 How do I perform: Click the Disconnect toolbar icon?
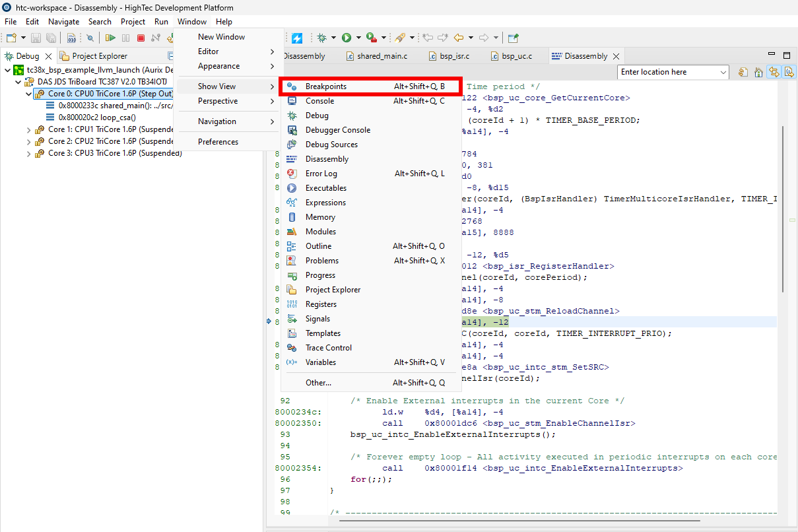[x=156, y=38]
